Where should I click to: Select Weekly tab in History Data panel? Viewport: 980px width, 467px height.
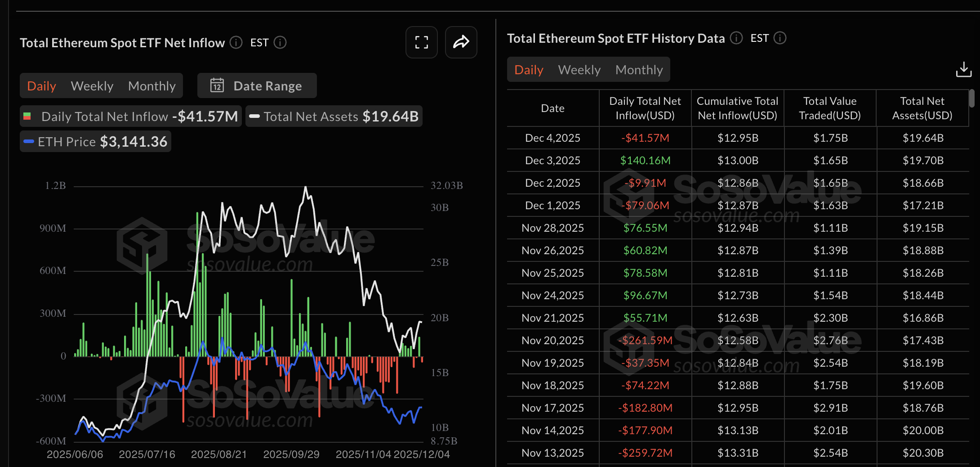coord(579,69)
